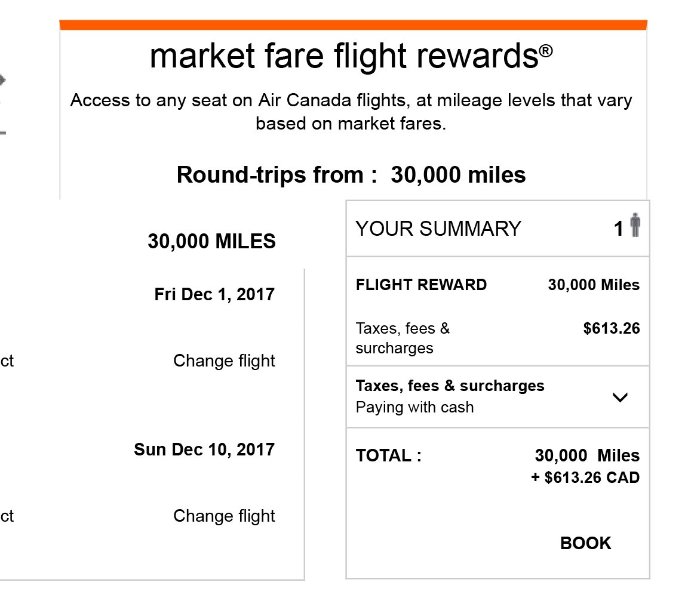Change flight for Fri Dec 1, 2017

coord(224,361)
